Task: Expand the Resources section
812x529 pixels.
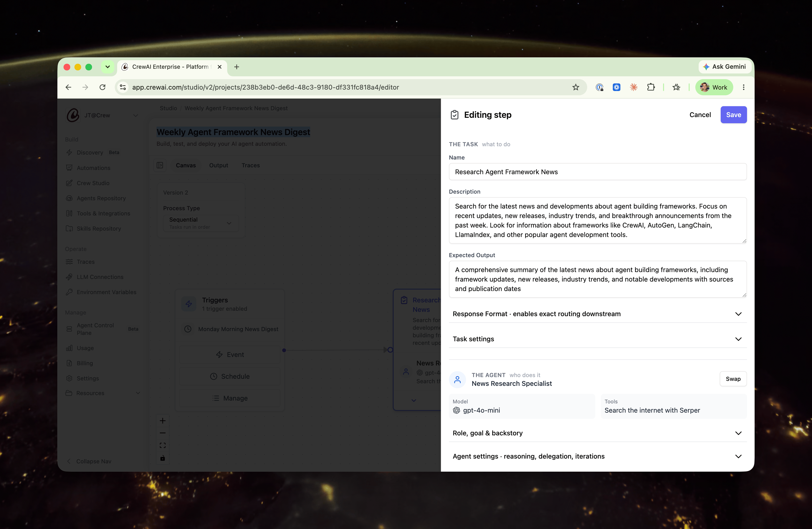Action: (103, 393)
